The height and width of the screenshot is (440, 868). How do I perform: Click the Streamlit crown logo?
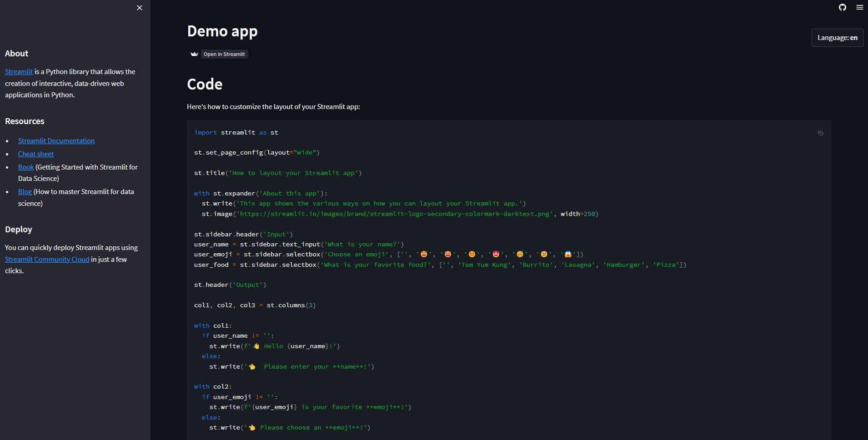[194, 54]
